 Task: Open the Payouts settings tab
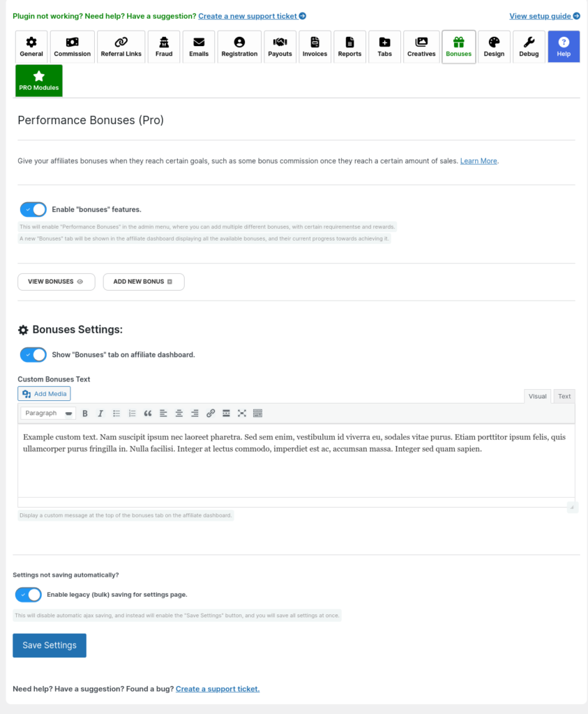(280, 47)
